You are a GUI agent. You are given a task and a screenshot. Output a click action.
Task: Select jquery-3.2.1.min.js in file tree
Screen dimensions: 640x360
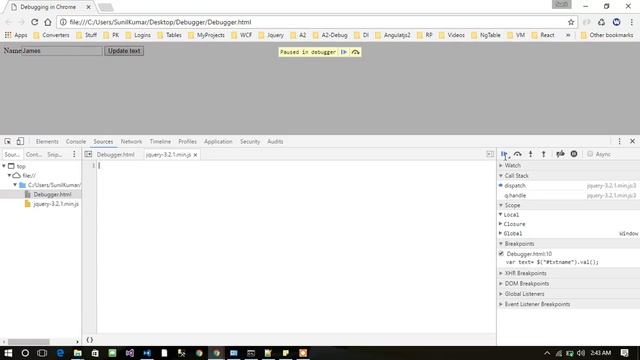[56, 204]
